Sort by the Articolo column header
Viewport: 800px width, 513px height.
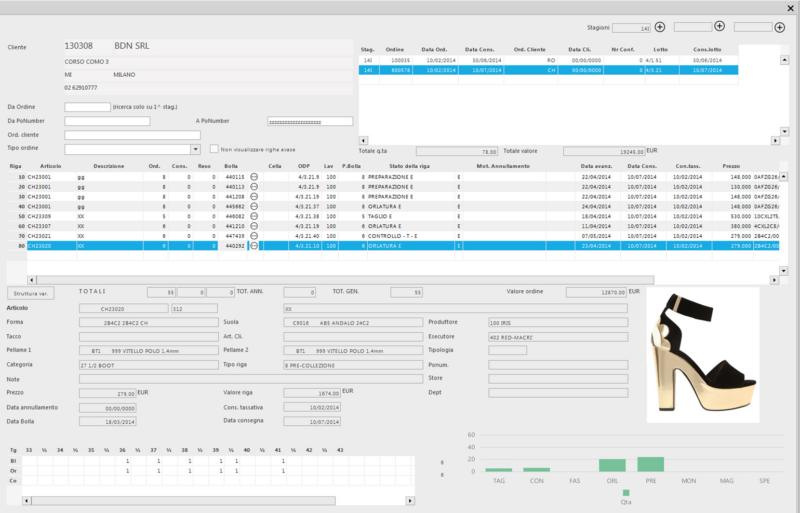pos(51,166)
